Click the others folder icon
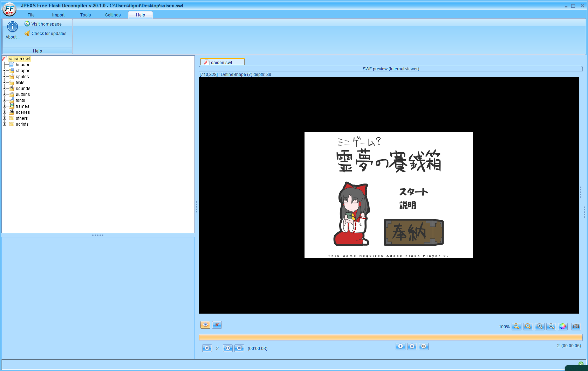588x371 pixels. pos(12,118)
